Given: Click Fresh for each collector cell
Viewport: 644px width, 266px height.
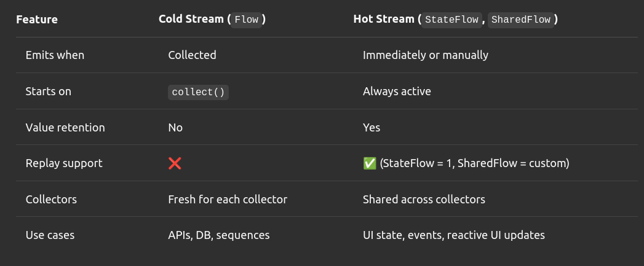Looking at the screenshot, I should [x=228, y=199].
